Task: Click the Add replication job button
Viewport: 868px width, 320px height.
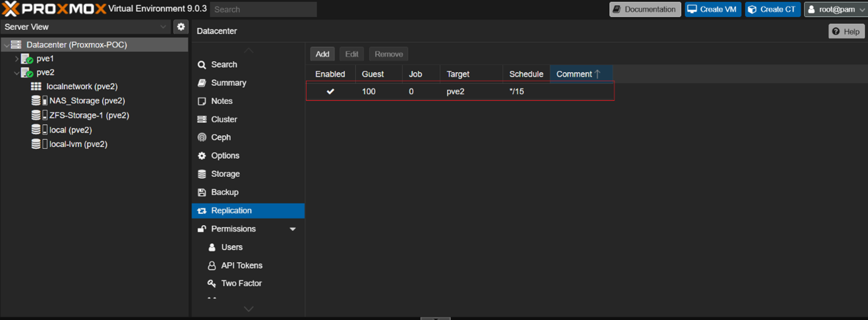Action: click(322, 54)
